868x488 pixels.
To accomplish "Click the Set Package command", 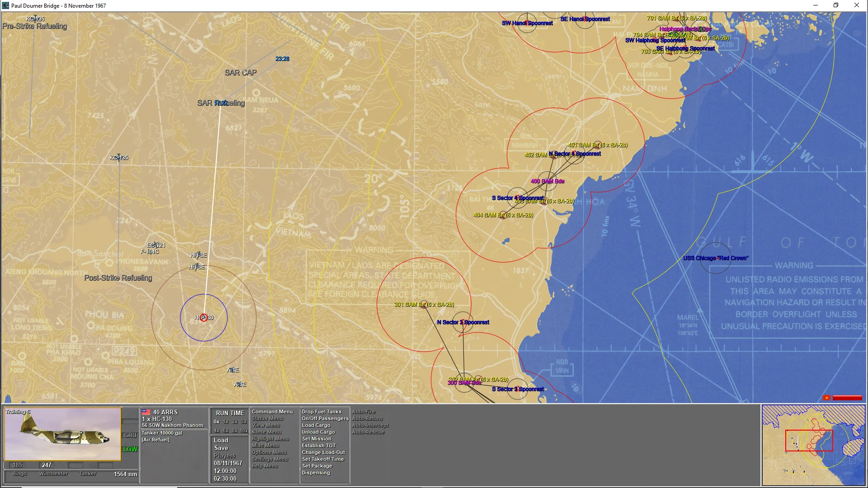I will pos(317,466).
